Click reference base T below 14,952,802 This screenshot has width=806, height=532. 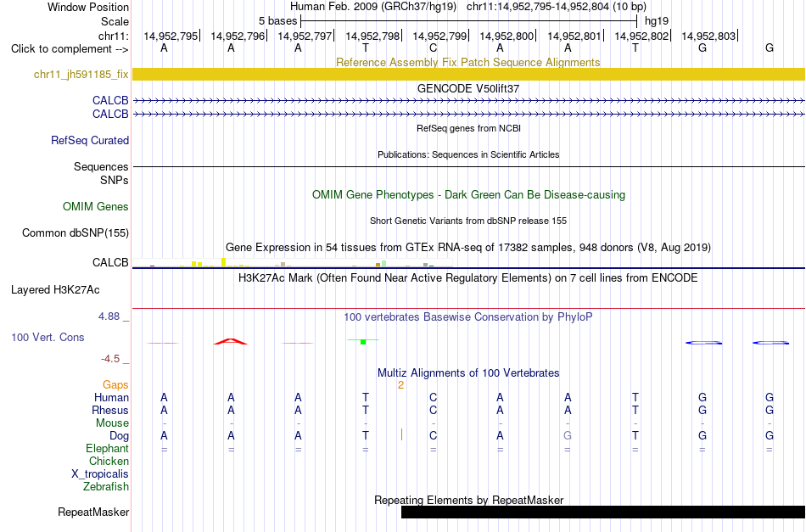[x=635, y=48]
